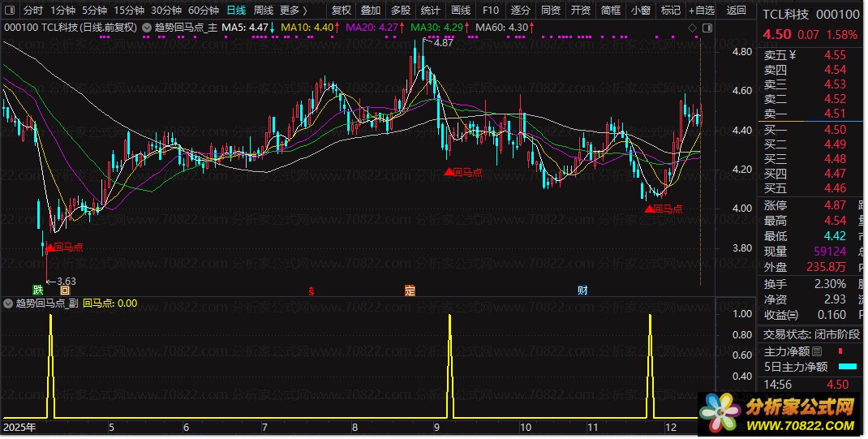Toggle the 叠加 overlay button

coord(371,11)
